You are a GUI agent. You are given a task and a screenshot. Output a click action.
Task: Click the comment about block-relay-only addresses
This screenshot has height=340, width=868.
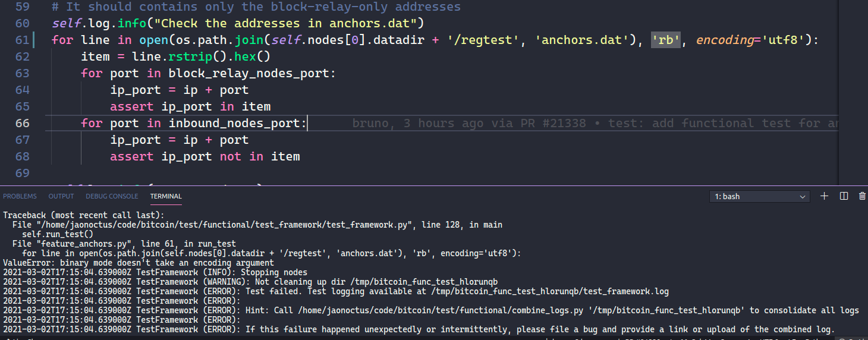click(x=256, y=7)
